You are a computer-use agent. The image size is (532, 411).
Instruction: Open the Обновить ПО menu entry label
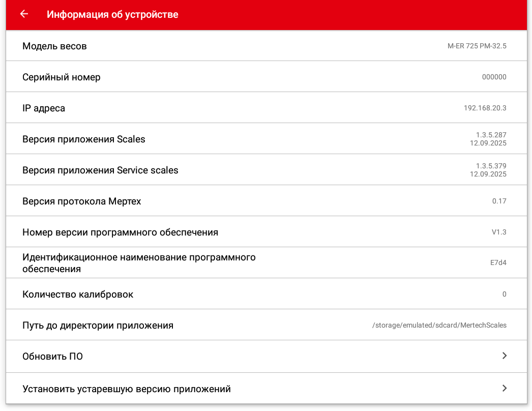52,357
